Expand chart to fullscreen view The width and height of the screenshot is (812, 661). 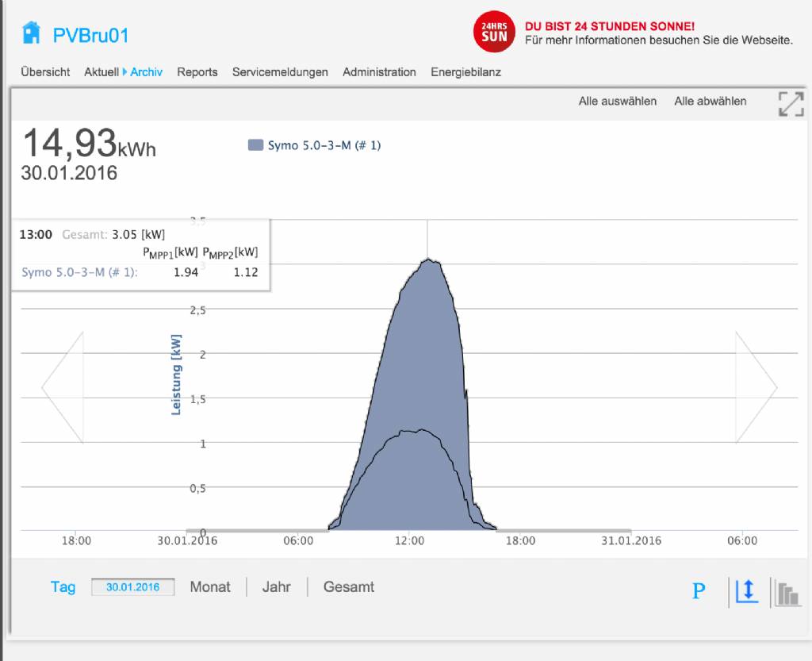coord(791,104)
